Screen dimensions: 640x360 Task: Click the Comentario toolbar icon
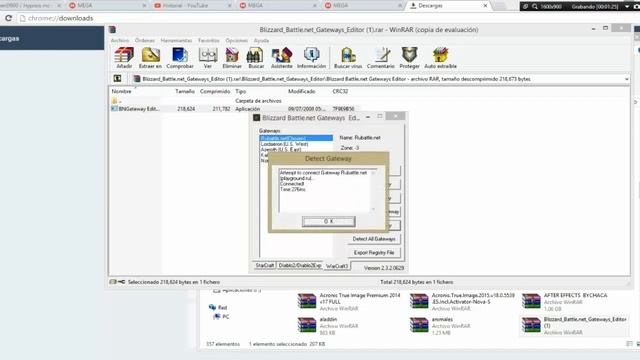pyautogui.click(x=381, y=58)
